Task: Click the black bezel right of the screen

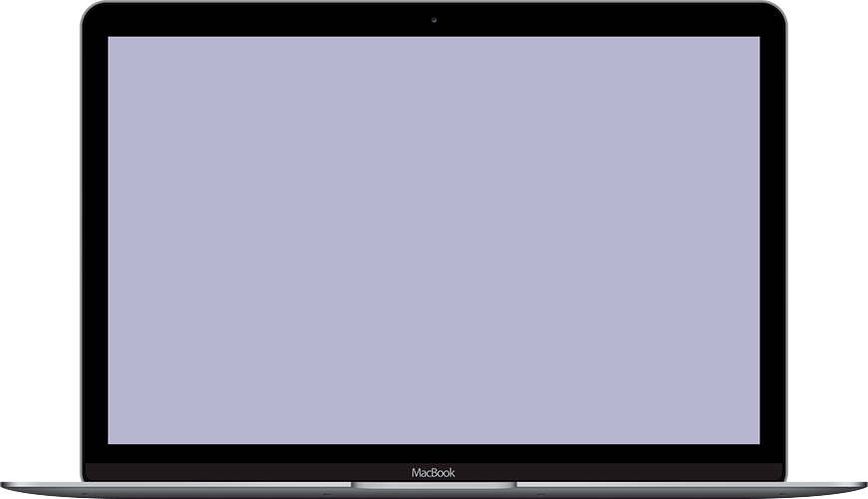Action: (772, 241)
